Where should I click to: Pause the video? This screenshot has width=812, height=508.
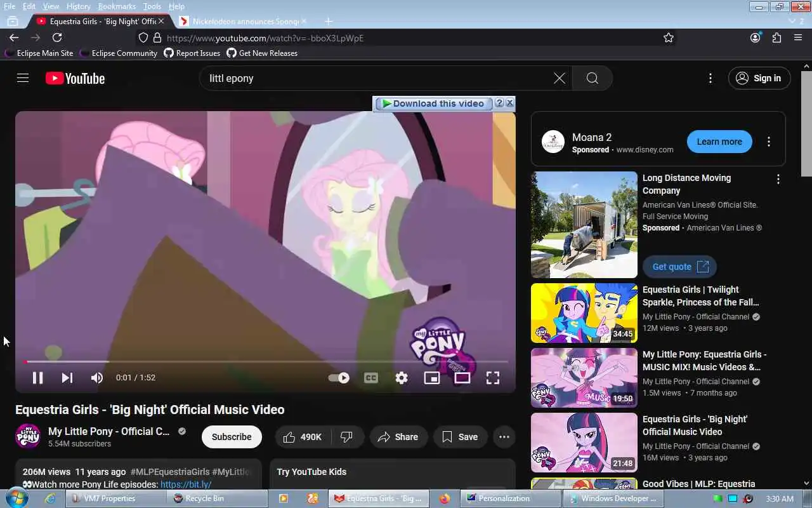click(x=38, y=378)
